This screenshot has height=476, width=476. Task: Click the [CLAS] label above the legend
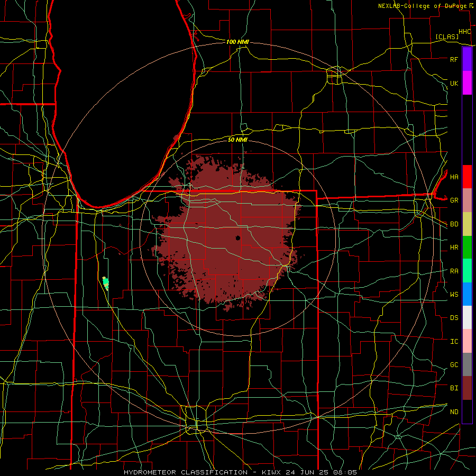447,36
